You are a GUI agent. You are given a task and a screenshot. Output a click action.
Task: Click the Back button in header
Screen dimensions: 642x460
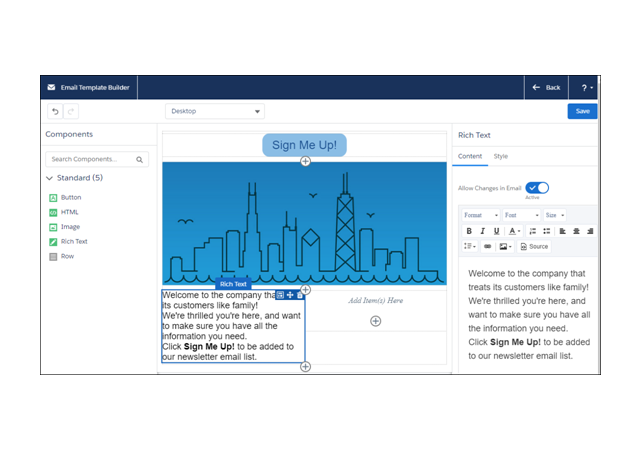546,88
